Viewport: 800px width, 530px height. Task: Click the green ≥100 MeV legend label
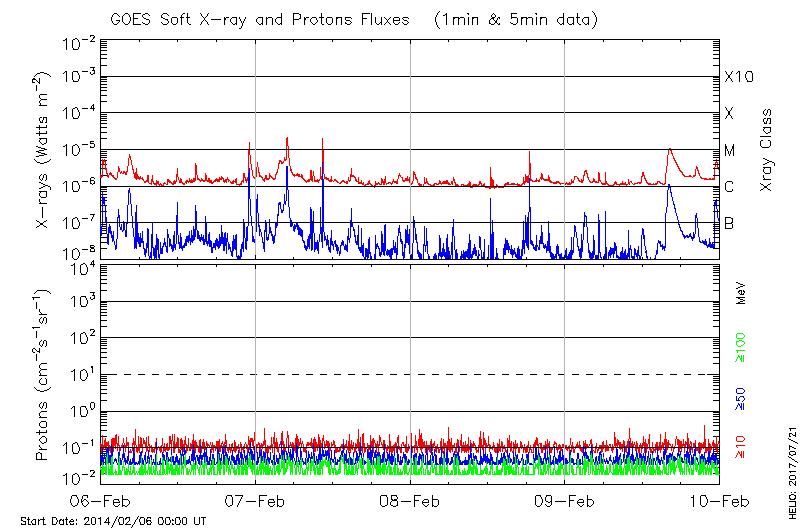click(x=741, y=346)
